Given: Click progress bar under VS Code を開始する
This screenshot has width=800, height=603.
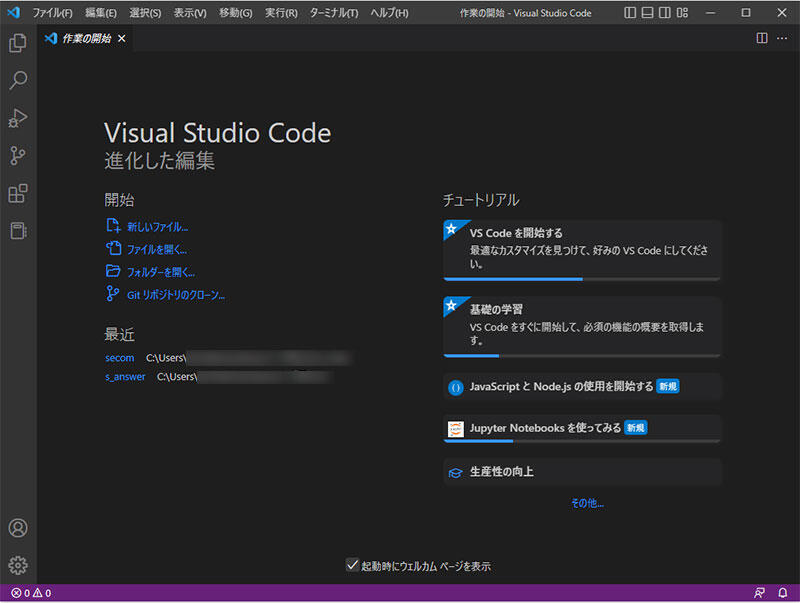Looking at the screenshot, I should (582, 279).
